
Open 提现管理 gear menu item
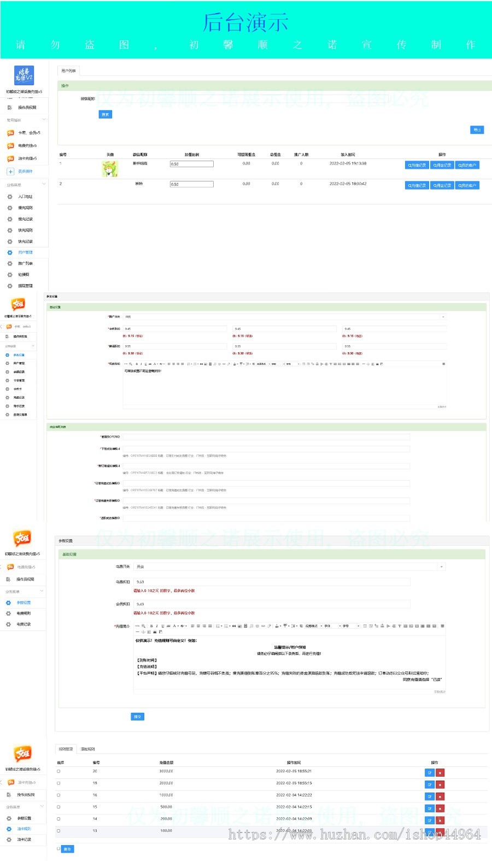pyautogui.click(x=20, y=286)
